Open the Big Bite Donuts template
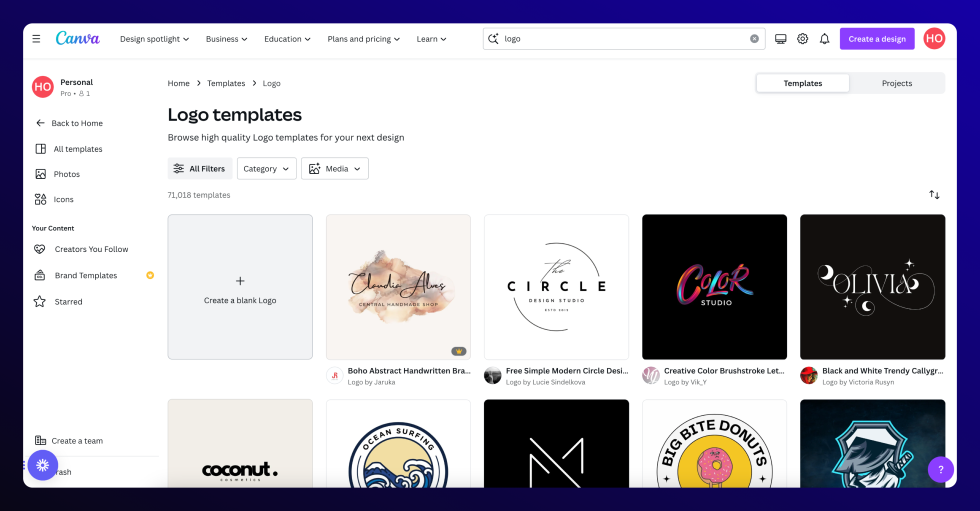Screen dimensions: 980x511 click(x=714, y=444)
